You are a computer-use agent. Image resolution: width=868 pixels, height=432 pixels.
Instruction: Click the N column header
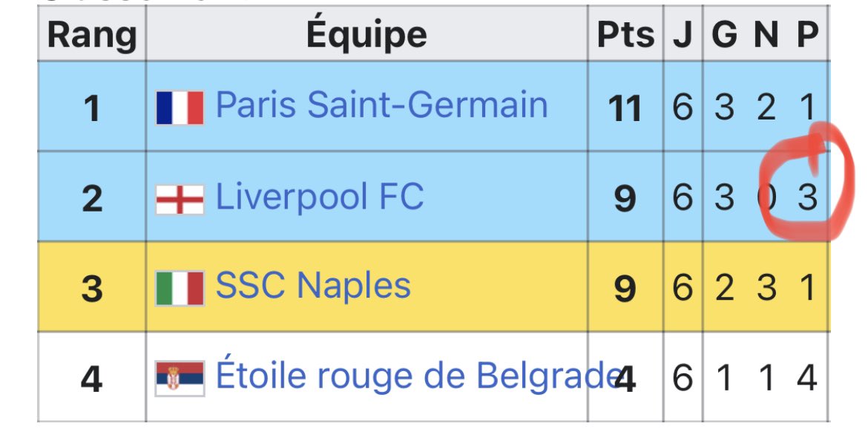tap(766, 34)
